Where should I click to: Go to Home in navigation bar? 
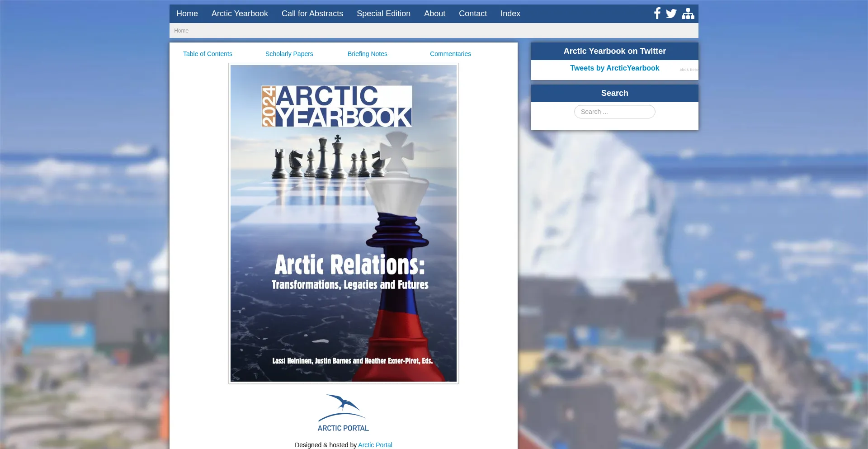tap(187, 14)
